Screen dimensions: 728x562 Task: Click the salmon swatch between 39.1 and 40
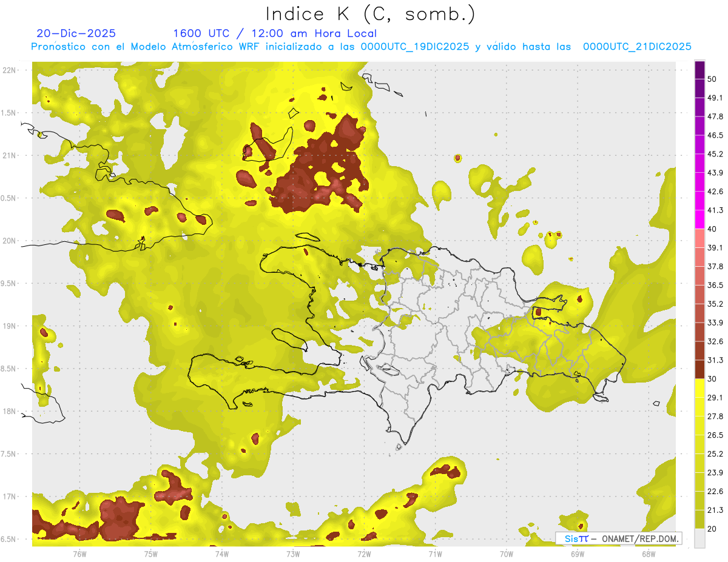click(699, 239)
